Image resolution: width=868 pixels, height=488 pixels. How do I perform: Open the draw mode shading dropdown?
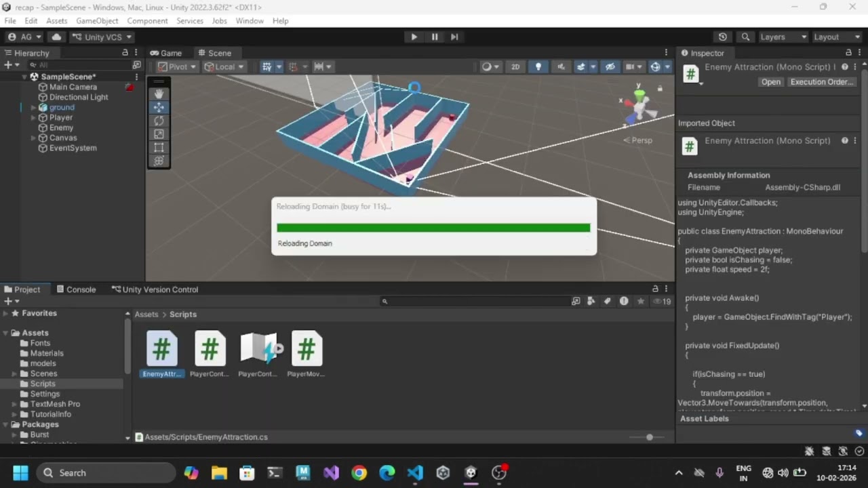click(490, 66)
